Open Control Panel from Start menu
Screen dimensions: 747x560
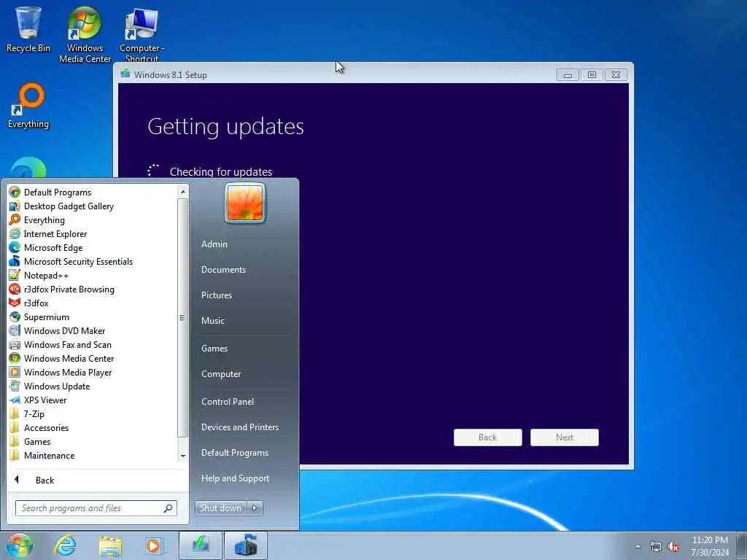pos(228,402)
